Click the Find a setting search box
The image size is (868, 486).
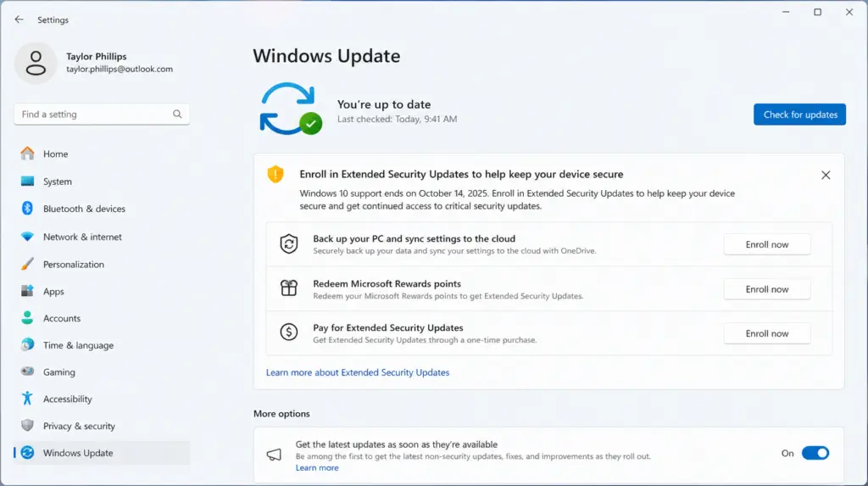[102, 115]
